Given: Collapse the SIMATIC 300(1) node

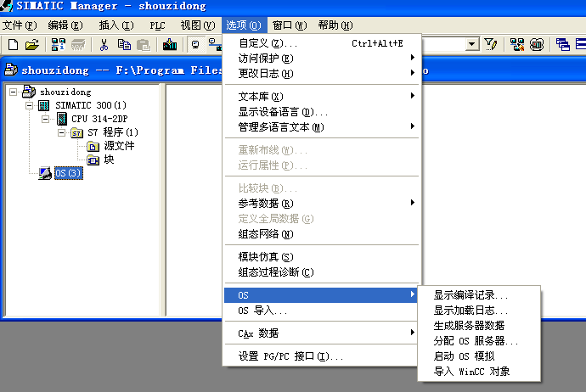Looking at the screenshot, I should [x=29, y=106].
